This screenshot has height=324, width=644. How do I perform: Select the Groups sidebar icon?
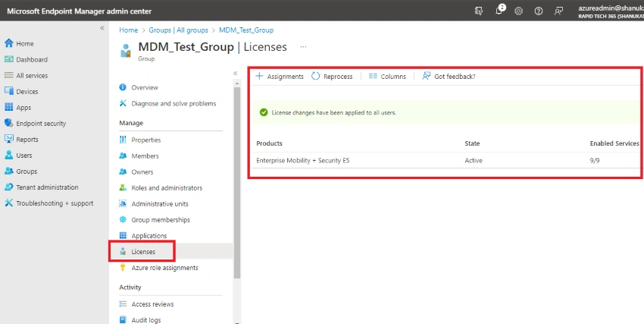(9, 171)
